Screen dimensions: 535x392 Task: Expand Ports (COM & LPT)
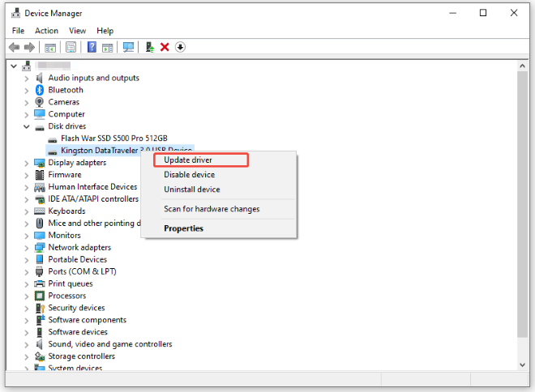pos(27,272)
